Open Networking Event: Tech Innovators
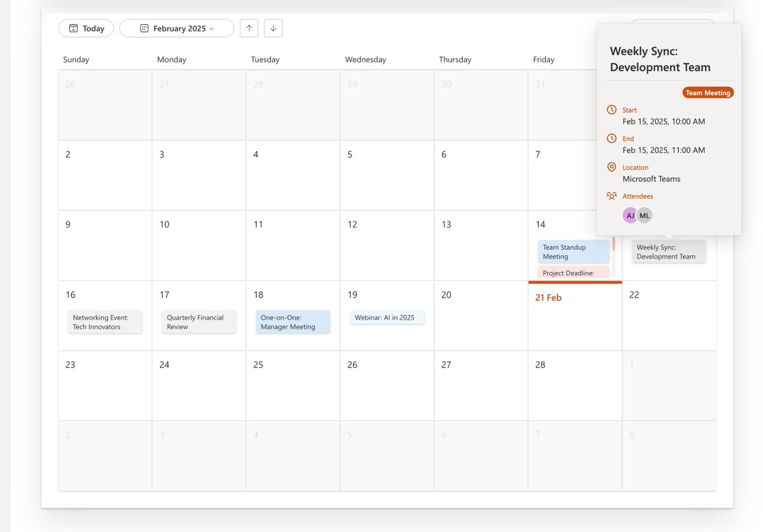The width and height of the screenshot is (763, 532). [x=105, y=322]
